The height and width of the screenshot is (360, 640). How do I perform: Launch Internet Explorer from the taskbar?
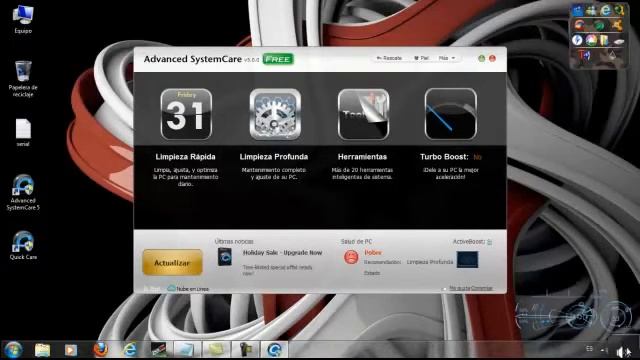pyautogui.click(x=129, y=350)
